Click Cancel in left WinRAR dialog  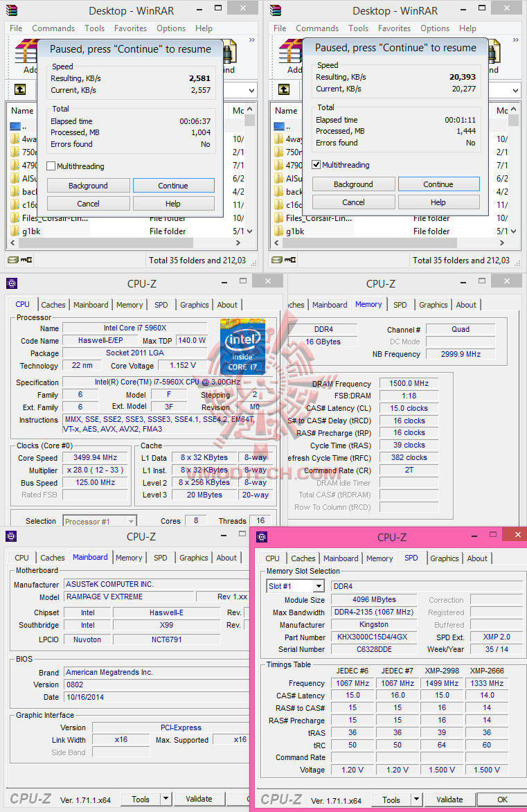coord(89,204)
